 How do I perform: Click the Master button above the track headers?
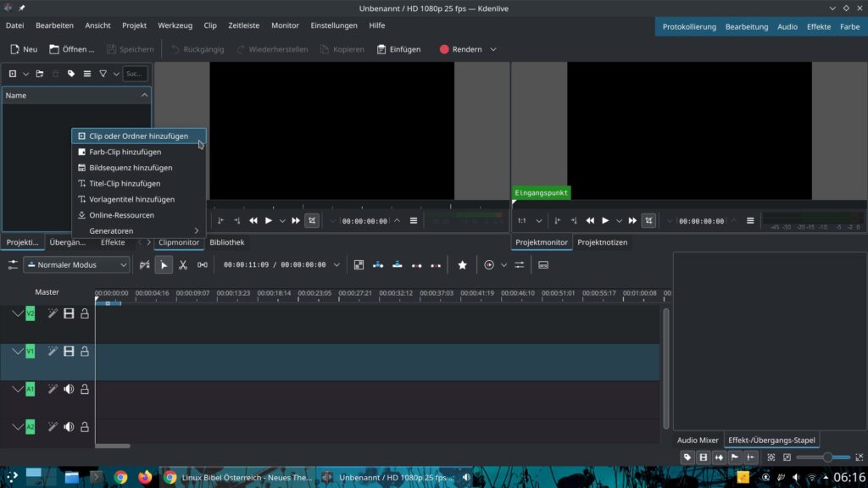click(47, 292)
